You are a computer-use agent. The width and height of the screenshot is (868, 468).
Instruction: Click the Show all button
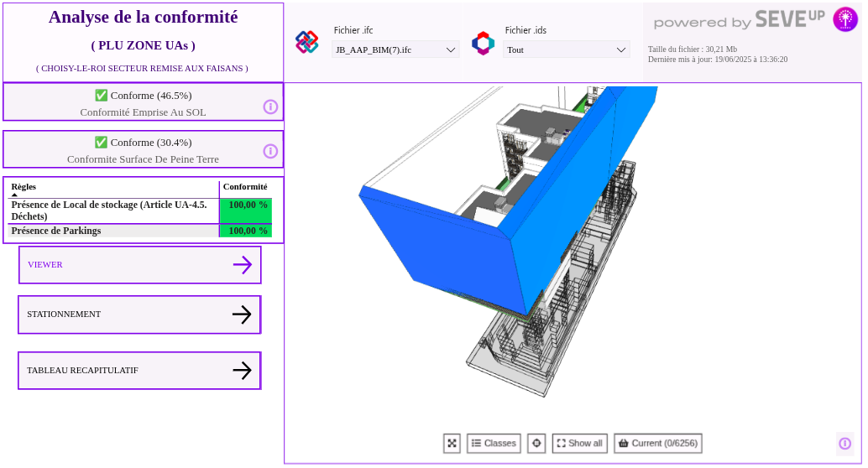pyautogui.click(x=579, y=444)
